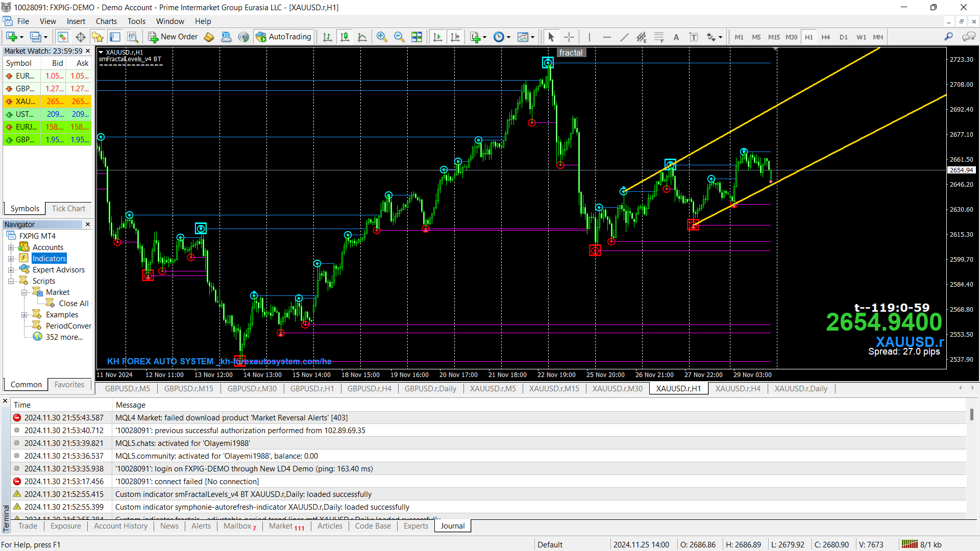Toggle chart auto scroll icon
This screenshot has width=980, height=551.
click(x=437, y=37)
